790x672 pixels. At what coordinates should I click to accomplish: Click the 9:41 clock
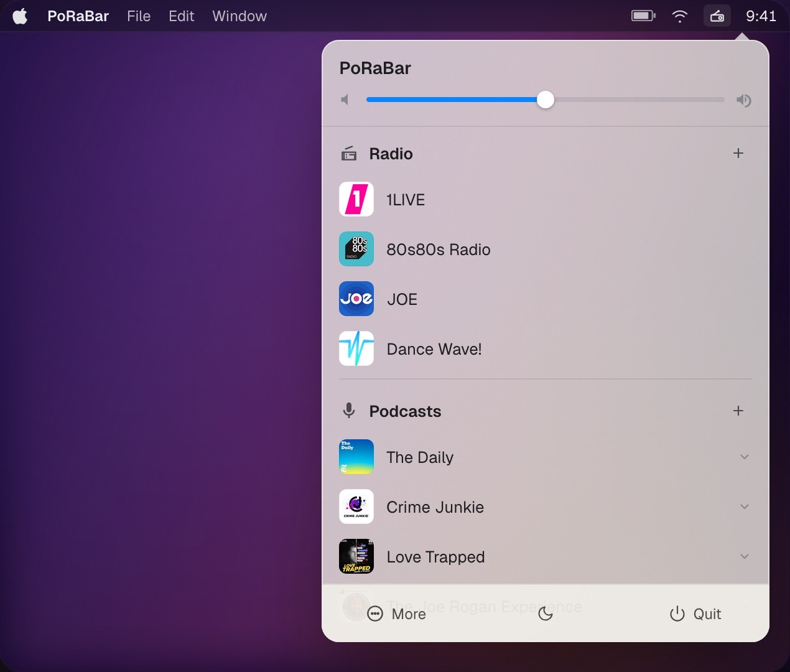[x=761, y=16]
